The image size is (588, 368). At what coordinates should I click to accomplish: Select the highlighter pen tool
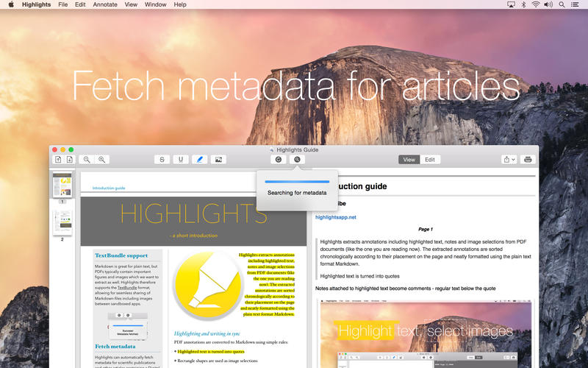(199, 160)
